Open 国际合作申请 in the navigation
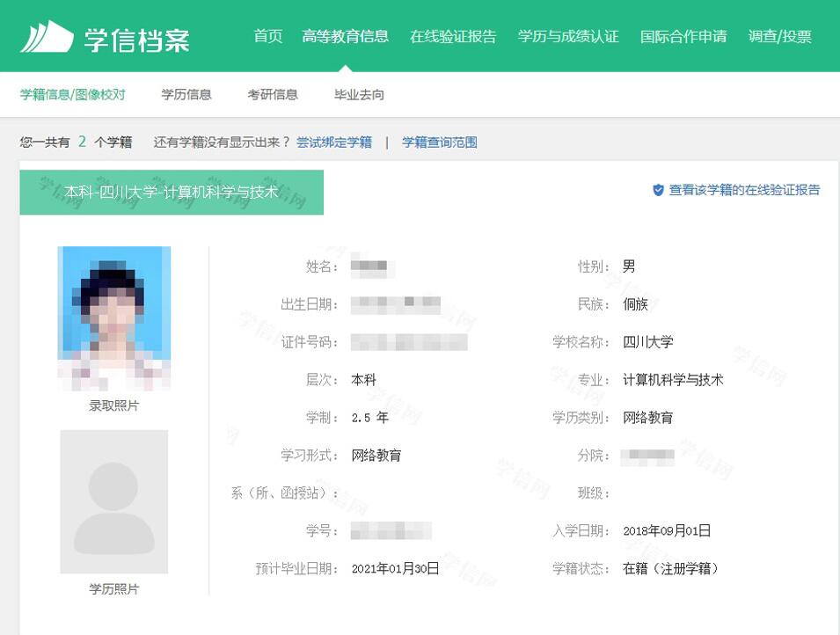Viewport: 840px width, 635px height. coord(683,36)
